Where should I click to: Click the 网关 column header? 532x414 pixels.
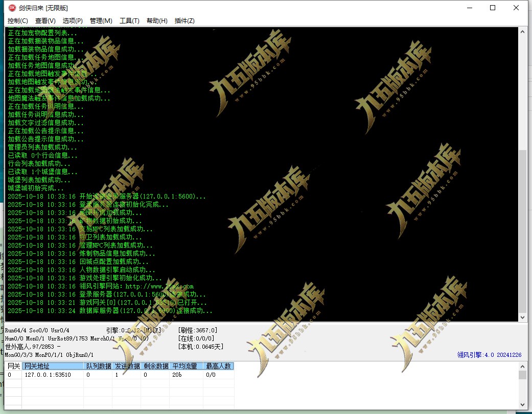tap(13, 366)
